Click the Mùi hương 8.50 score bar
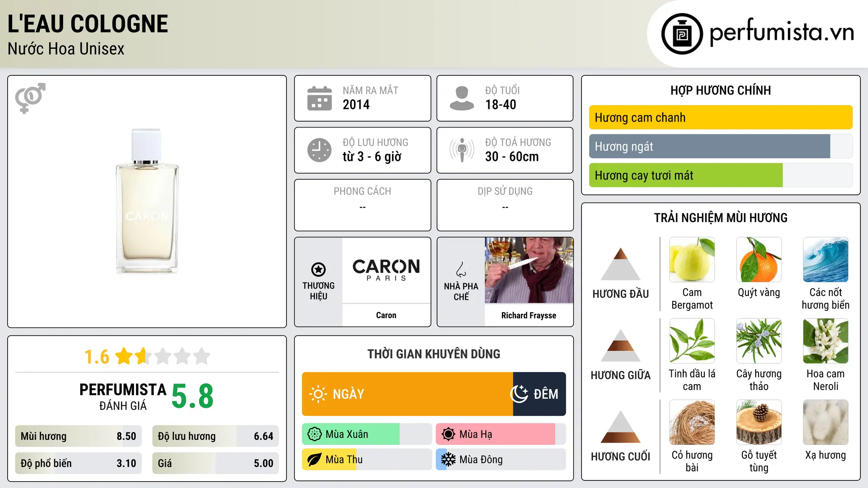The height and width of the screenshot is (488, 868). 78,436
